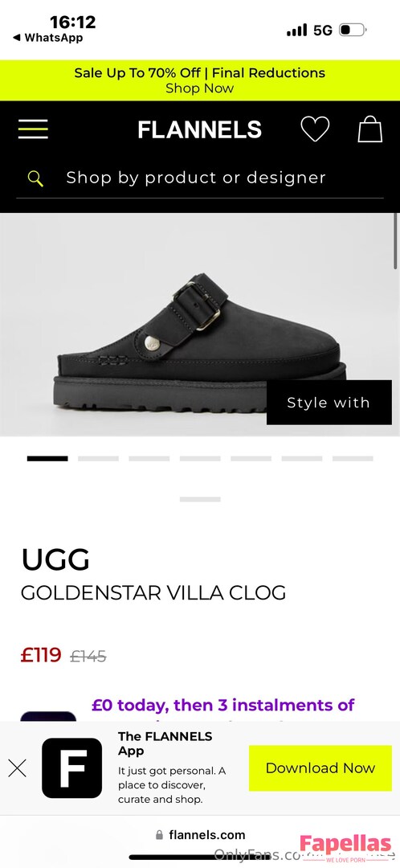The width and height of the screenshot is (400, 868).
Task: Tap the battery status indicator
Action: coord(353,30)
